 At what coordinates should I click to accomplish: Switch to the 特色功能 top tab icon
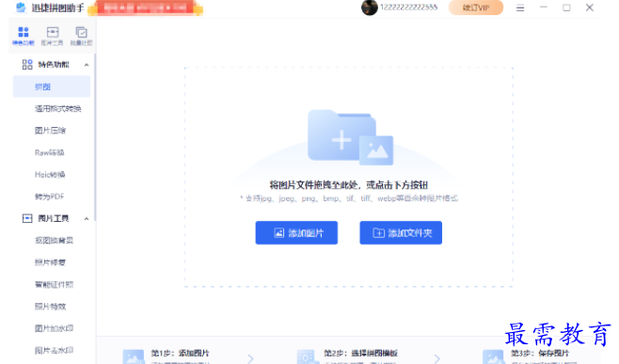pyautogui.click(x=24, y=35)
